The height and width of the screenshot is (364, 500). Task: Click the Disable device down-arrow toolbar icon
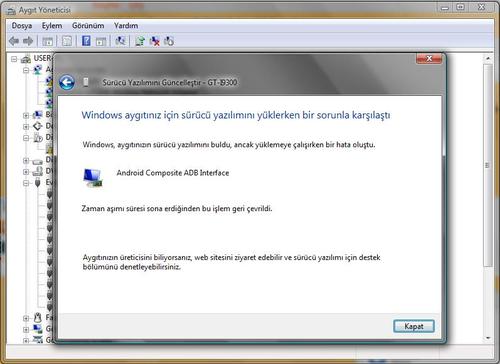[x=169, y=41]
